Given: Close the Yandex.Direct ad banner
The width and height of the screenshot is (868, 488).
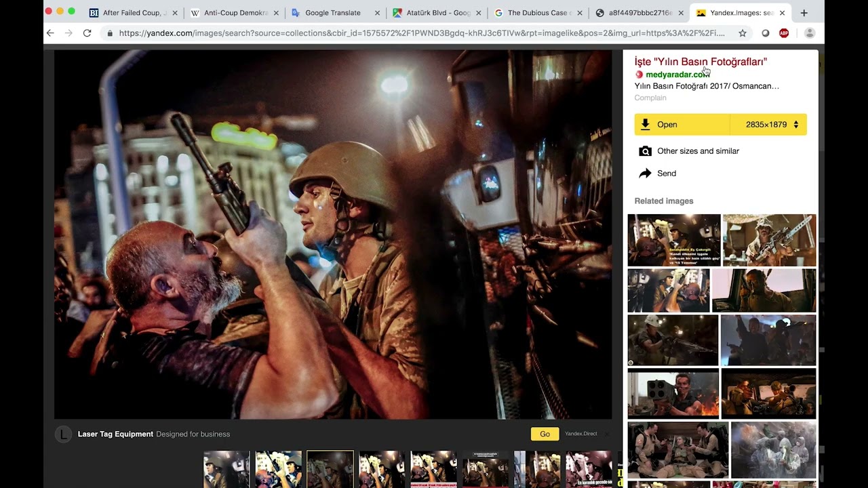Looking at the screenshot, I should click(x=607, y=434).
